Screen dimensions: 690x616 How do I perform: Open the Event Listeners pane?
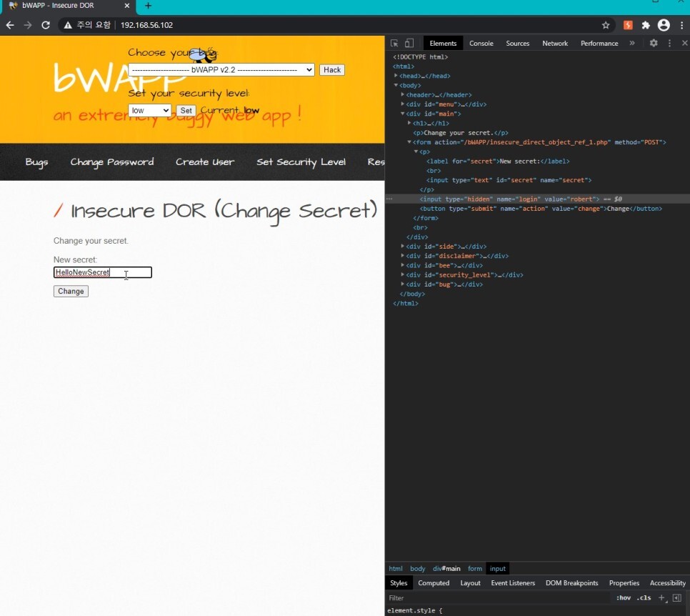click(x=513, y=583)
